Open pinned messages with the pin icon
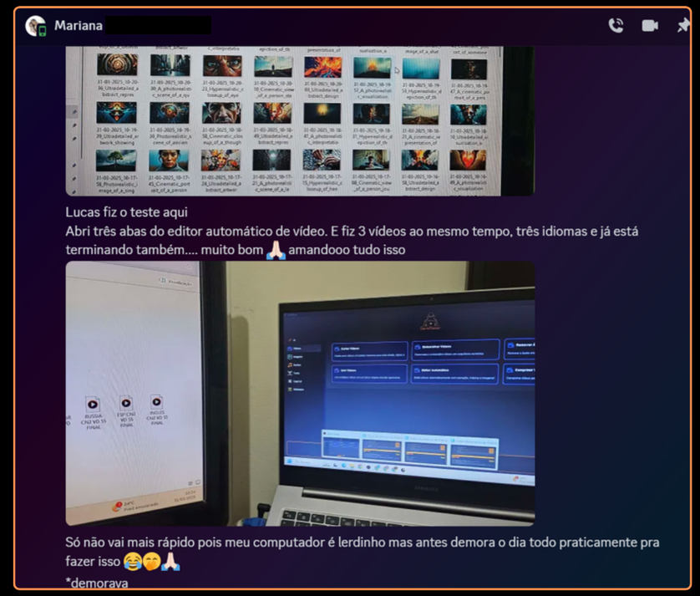The height and width of the screenshot is (596, 700). 682,25
